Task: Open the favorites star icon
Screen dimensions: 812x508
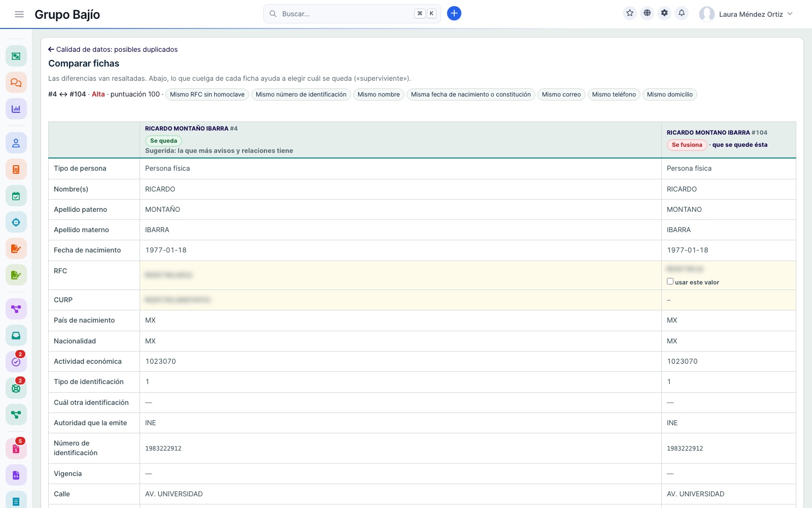Action: pos(630,13)
